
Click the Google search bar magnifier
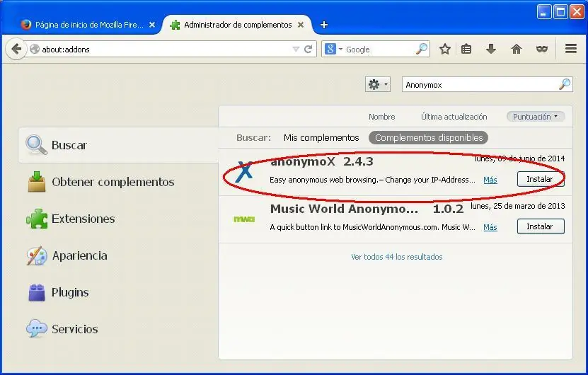click(422, 49)
